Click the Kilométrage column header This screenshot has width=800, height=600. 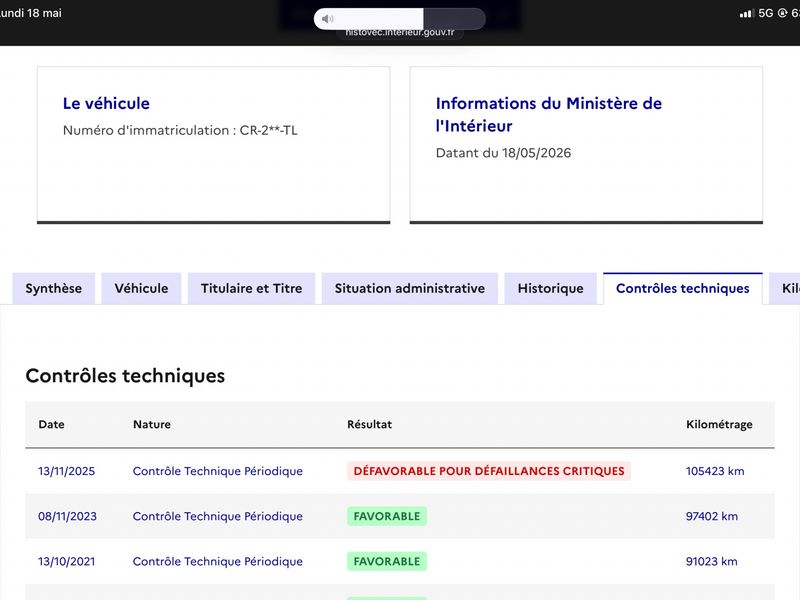[719, 424]
